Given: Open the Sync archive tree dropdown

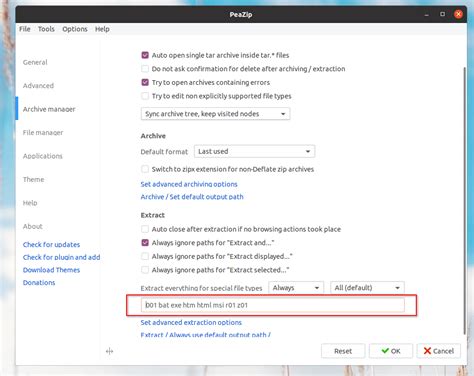Looking at the screenshot, I should [x=215, y=114].
